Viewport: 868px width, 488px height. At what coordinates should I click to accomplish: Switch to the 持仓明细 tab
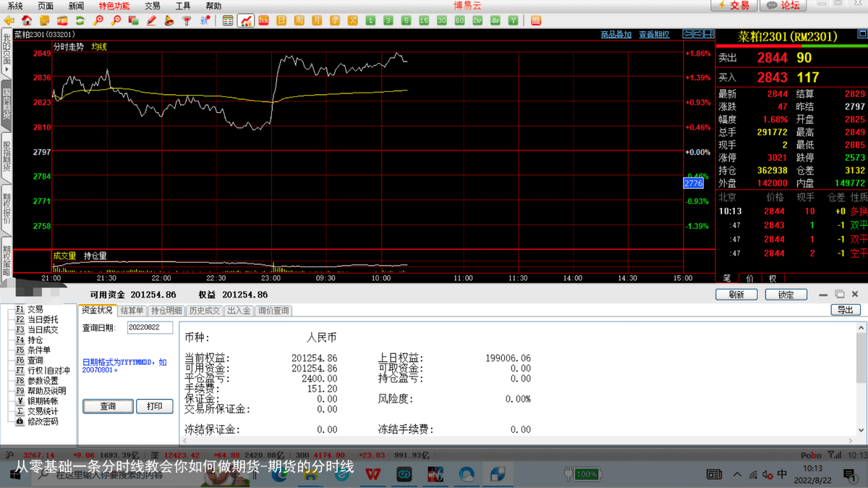pos(166,311)
